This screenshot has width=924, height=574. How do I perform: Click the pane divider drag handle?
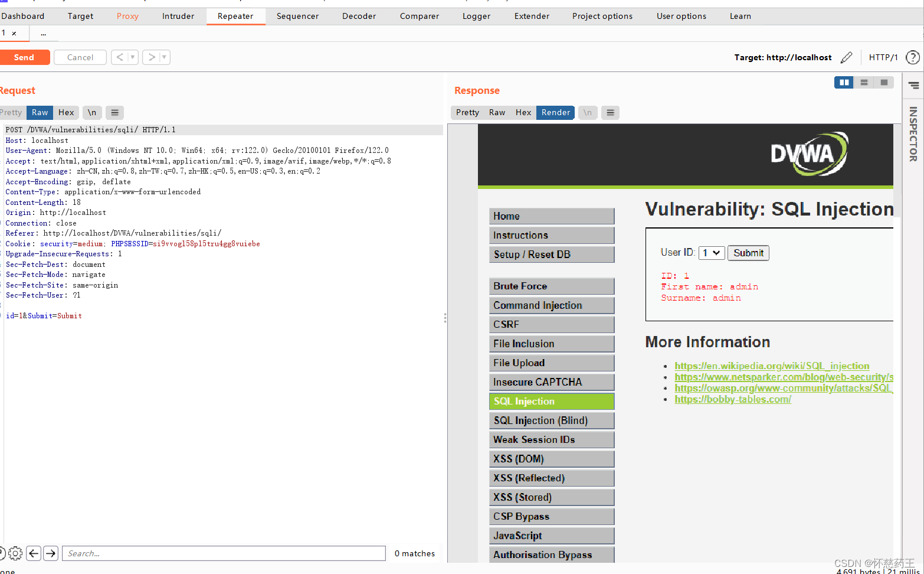point(445,318)
